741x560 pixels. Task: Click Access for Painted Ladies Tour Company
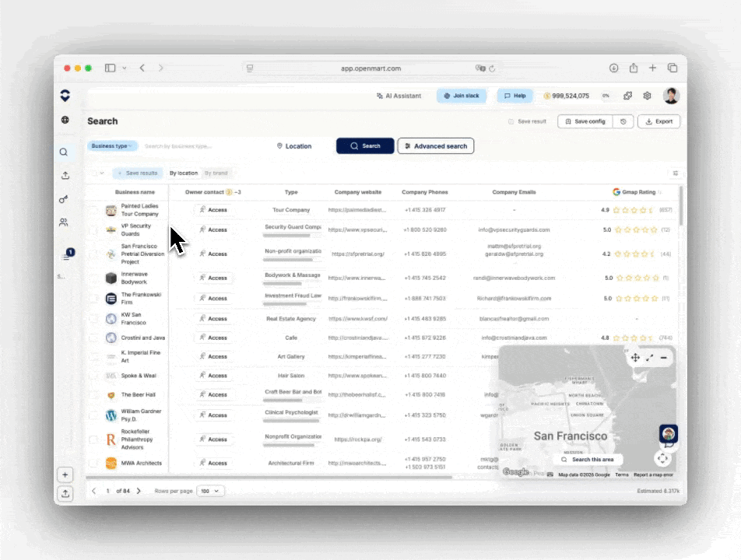coord(212,210)
